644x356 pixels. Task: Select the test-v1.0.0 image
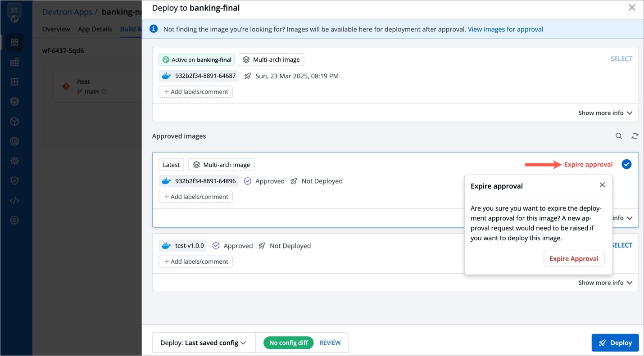(622, 245)
